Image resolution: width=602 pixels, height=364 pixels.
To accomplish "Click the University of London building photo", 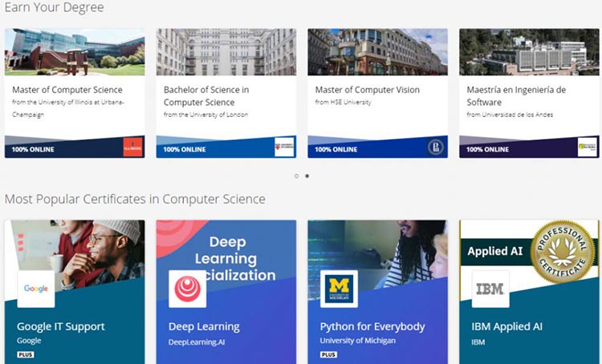I will (226, 52).
